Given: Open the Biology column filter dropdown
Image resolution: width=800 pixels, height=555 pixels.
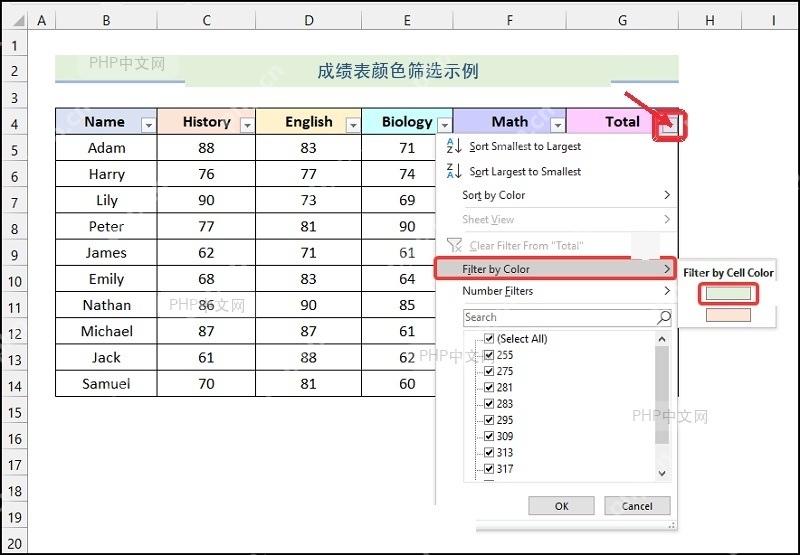Looking at the screenshot, I should tap(445, 125).
